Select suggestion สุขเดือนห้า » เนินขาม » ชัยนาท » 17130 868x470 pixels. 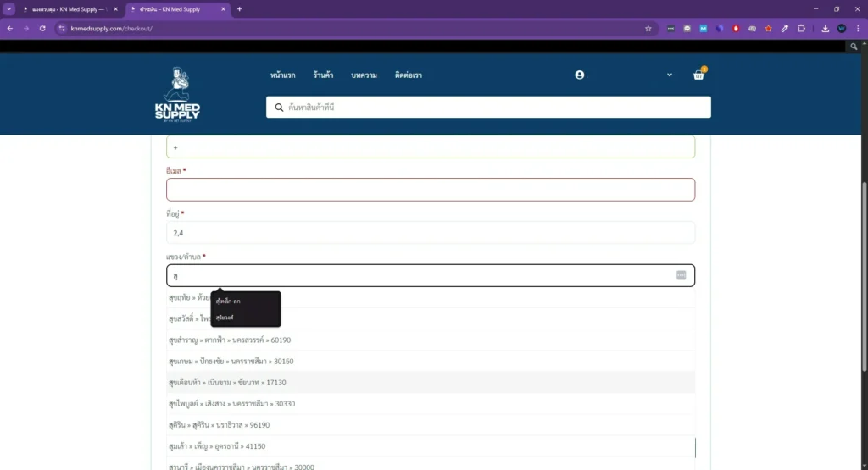tap(431, 383)
